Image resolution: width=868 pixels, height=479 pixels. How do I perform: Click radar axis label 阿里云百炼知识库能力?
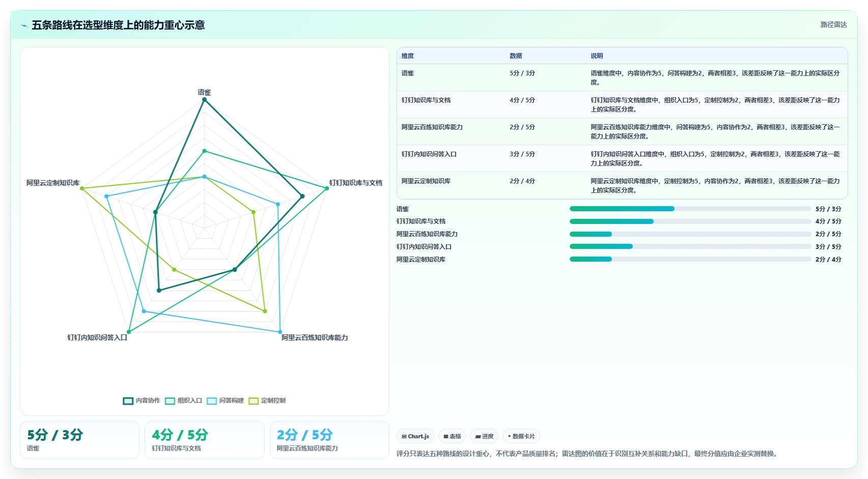[315, 337]
